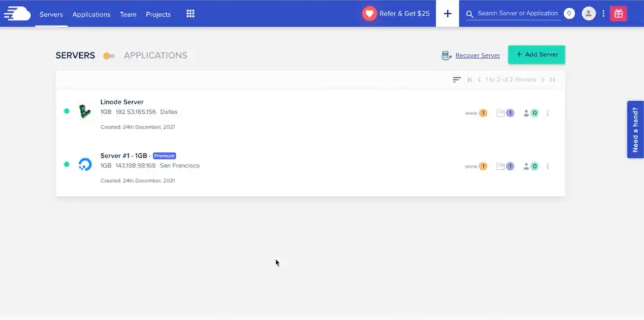Click the heart referral icon
This screenshot has height=320, width=644.
pos(369,14)
